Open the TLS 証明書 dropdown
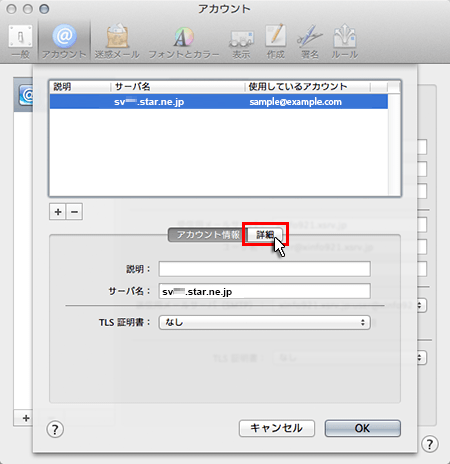Image resolution: width=450 pixels, height=464 pixels. (265, 322)
